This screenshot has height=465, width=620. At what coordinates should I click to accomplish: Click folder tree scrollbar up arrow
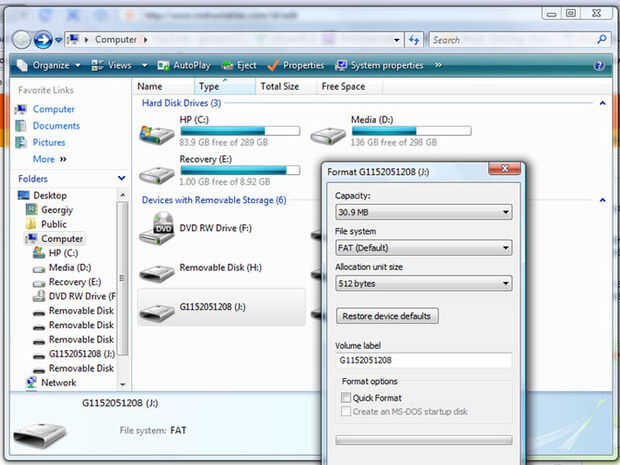[123, 195]
